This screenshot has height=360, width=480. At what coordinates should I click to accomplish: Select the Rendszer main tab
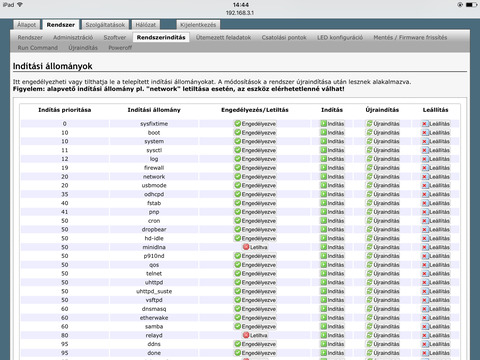point(61,25)
